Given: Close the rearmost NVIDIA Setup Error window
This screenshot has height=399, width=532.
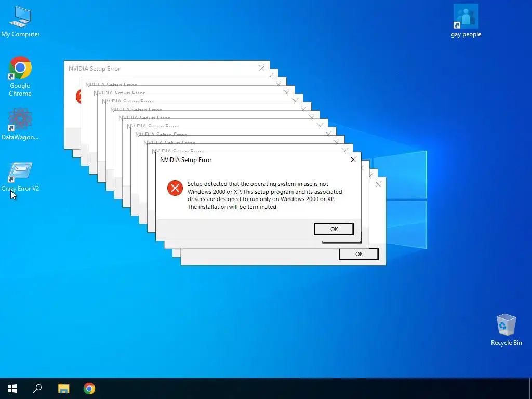Looking at the screenshot, I should (x=262, y=68).
